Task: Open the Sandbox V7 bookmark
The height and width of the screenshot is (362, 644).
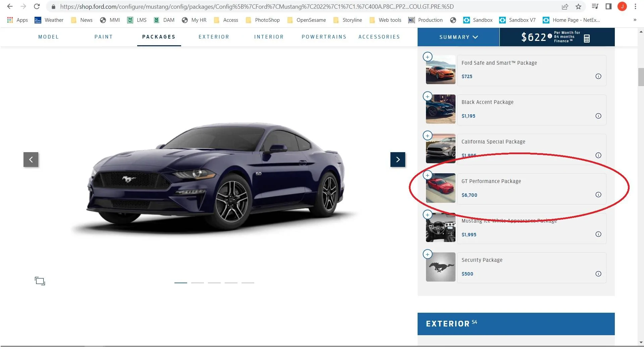Action: point(518,20)
